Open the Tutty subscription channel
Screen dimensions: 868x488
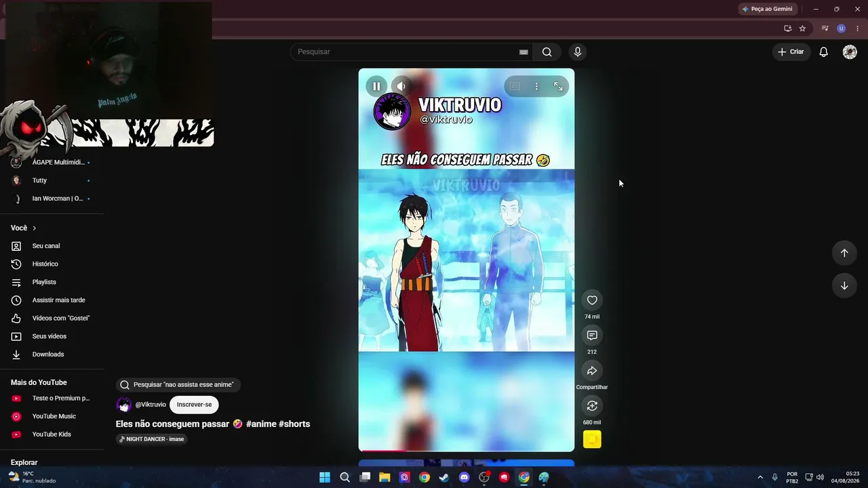[52, 181]
